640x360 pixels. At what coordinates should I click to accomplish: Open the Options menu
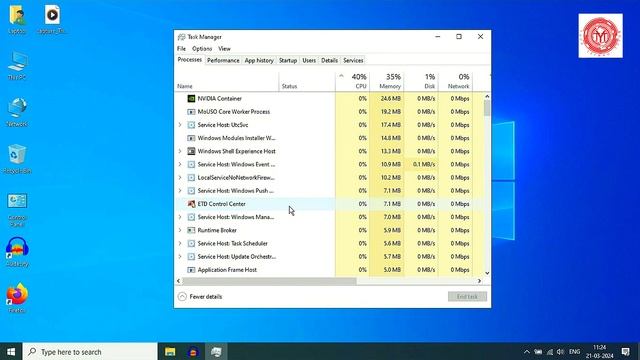point(202,49)
